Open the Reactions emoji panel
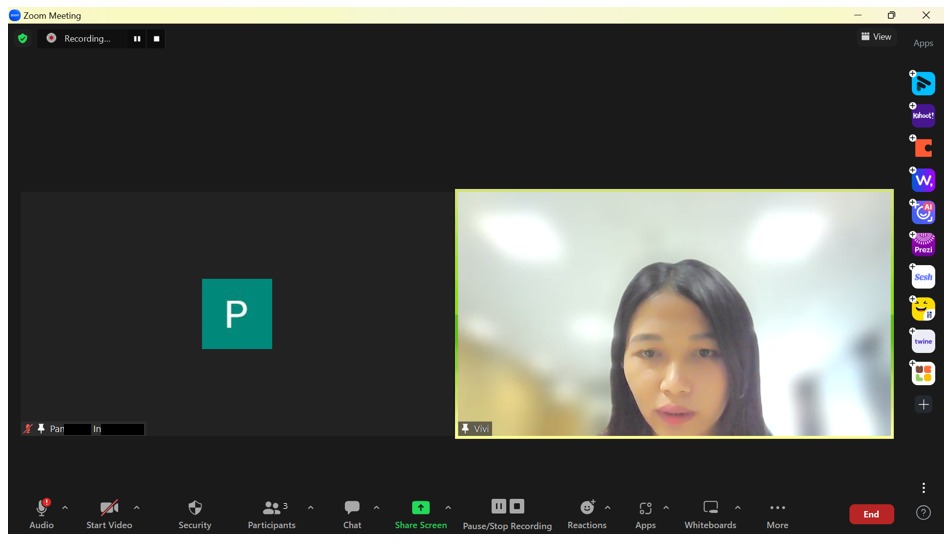 pos(587,514)
